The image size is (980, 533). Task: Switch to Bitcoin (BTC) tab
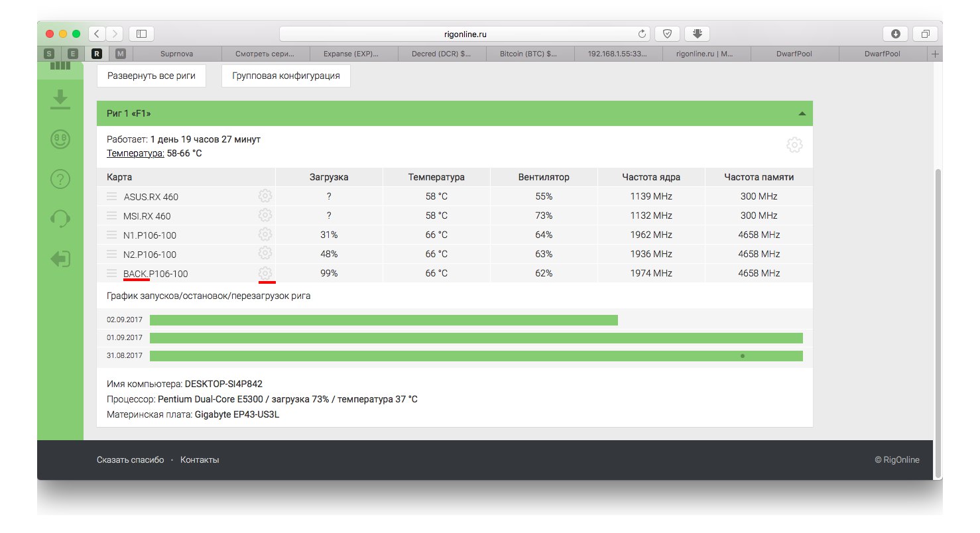(530, 54)
